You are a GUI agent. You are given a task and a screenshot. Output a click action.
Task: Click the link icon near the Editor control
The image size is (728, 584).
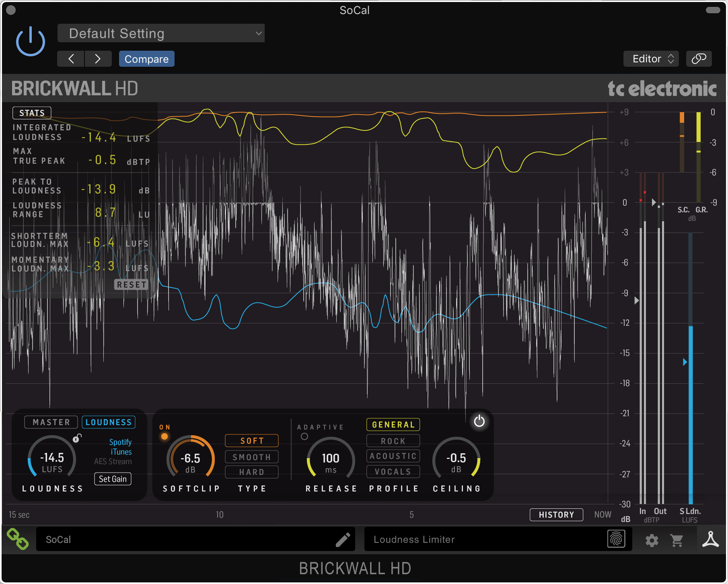699,58
